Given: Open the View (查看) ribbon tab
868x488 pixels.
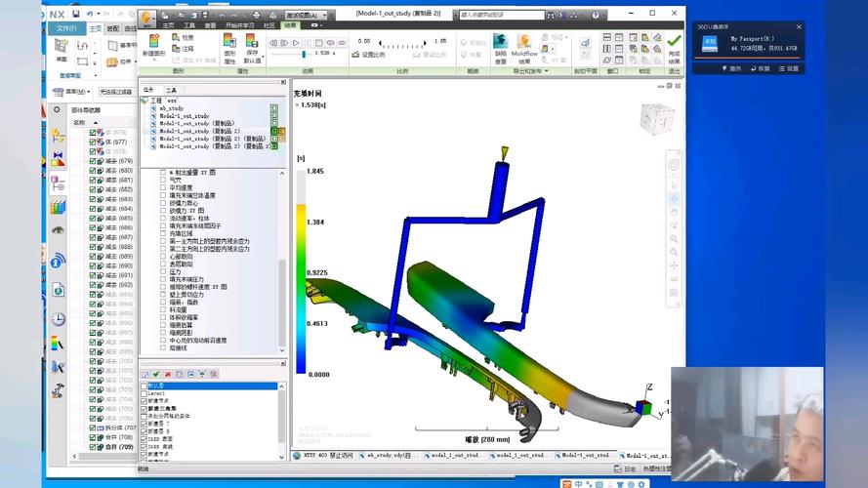Looking at the screenshot, I should point(210,25).
